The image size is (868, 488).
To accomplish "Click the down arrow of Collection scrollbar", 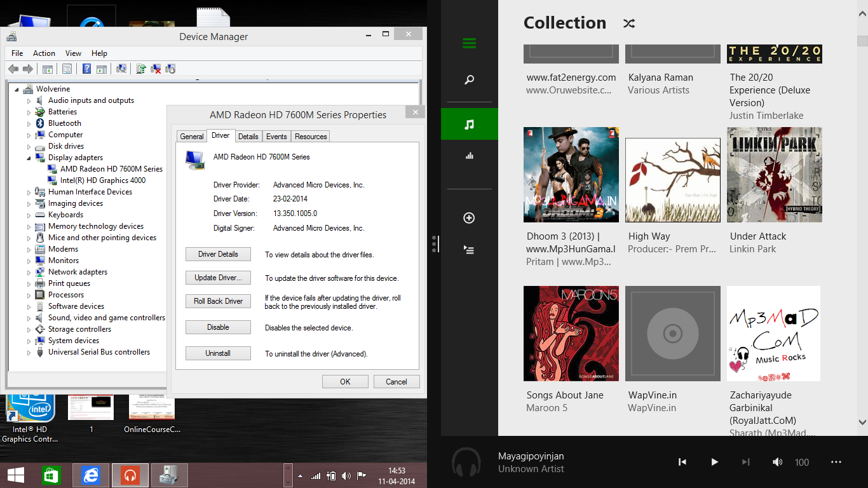I will click(862, 422).
